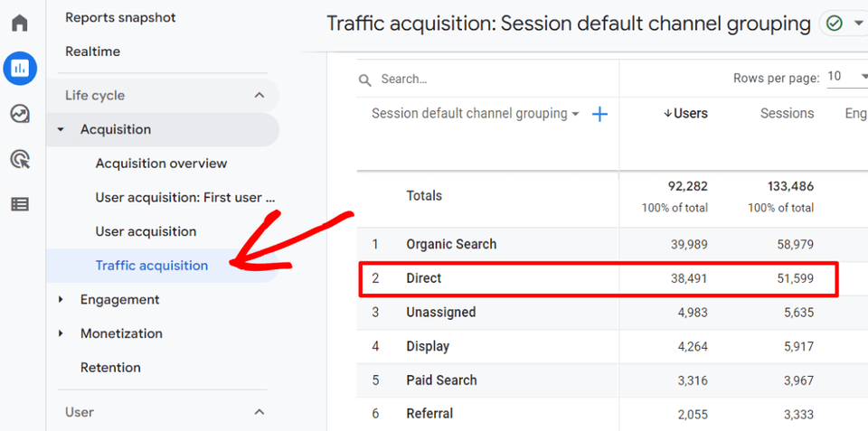
Task: Collapse the Life cycle section
Action: click(x=259, y=96)
